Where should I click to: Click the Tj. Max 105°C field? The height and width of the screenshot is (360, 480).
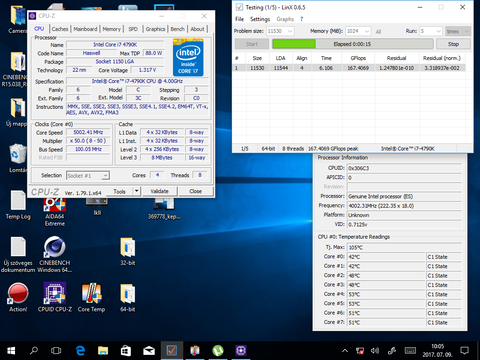point(404,247)
